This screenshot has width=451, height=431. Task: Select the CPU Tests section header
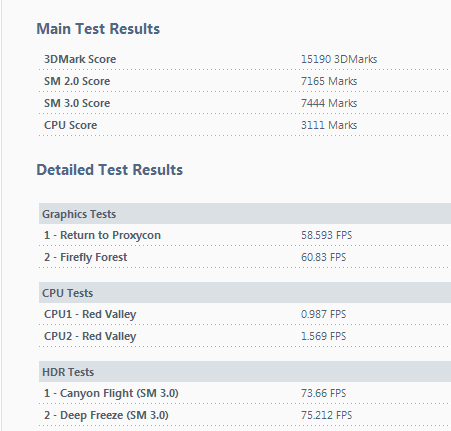point(245,293)
